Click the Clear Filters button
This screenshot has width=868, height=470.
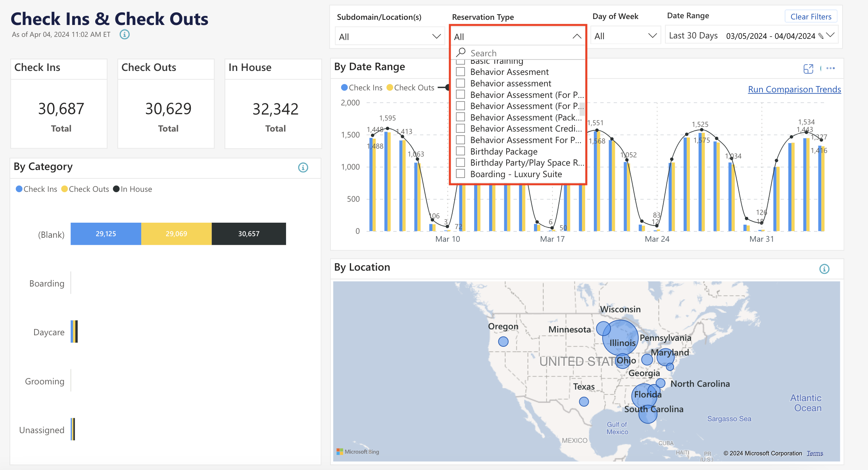(810, 16)
